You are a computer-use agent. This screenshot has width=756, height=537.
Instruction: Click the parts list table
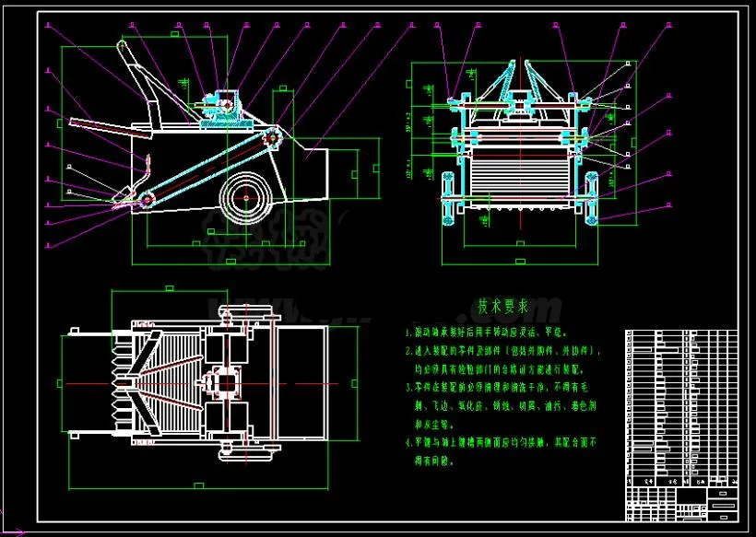click(681, 408)
